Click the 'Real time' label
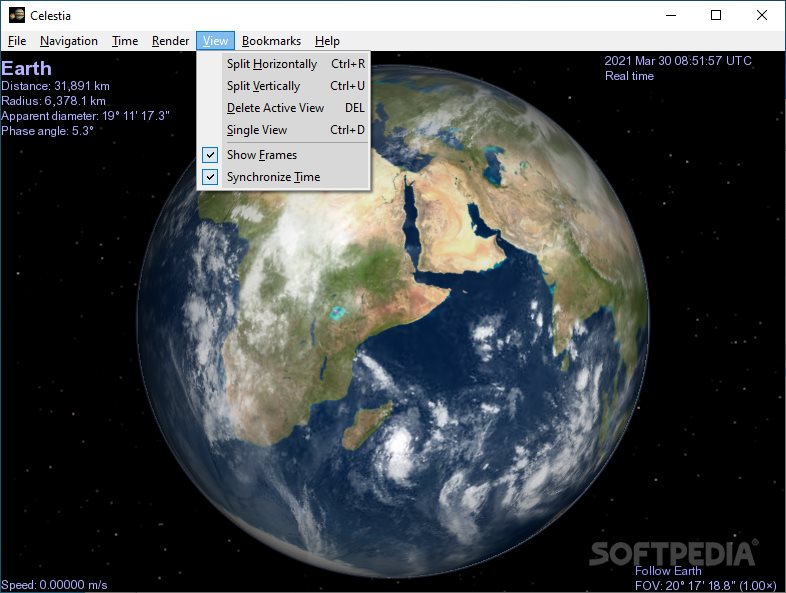 [630, 76]
